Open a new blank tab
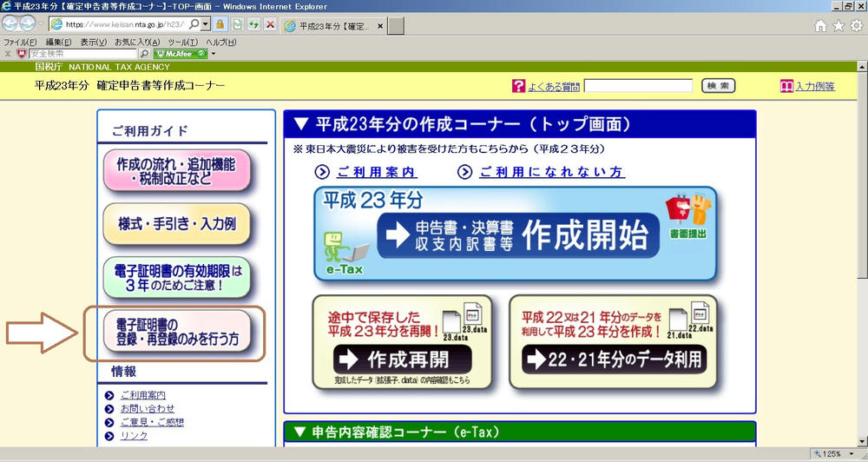The image size is (868, 462). point(395,25)
